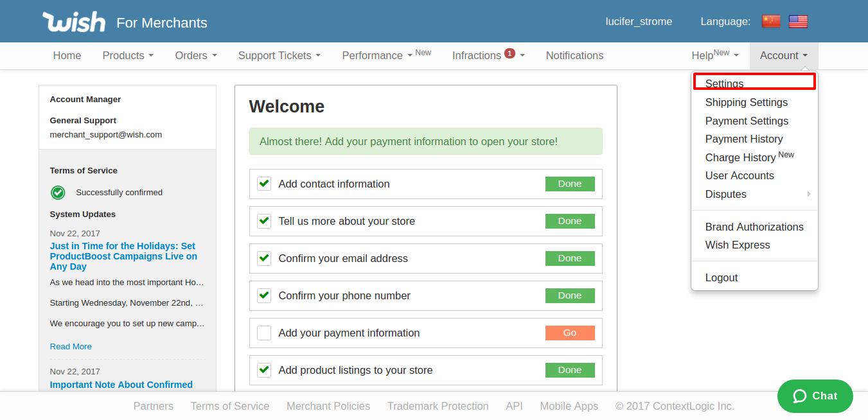Collapse the Account dropdown menu
This screenshot has width=868, height=420.
[784, 56]
